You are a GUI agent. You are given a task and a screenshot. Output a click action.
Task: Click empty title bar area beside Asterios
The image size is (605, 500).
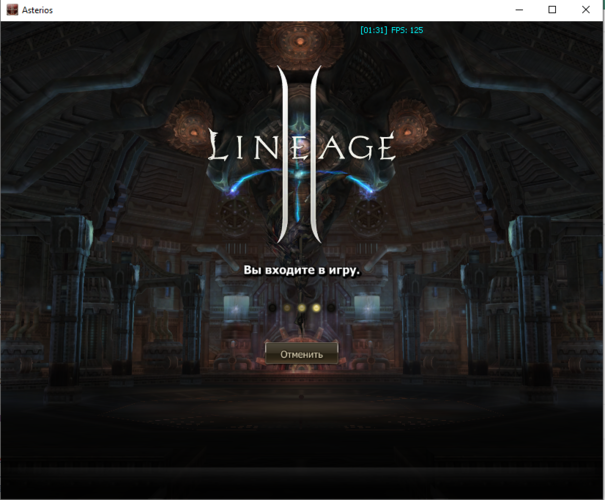point(250,10)
